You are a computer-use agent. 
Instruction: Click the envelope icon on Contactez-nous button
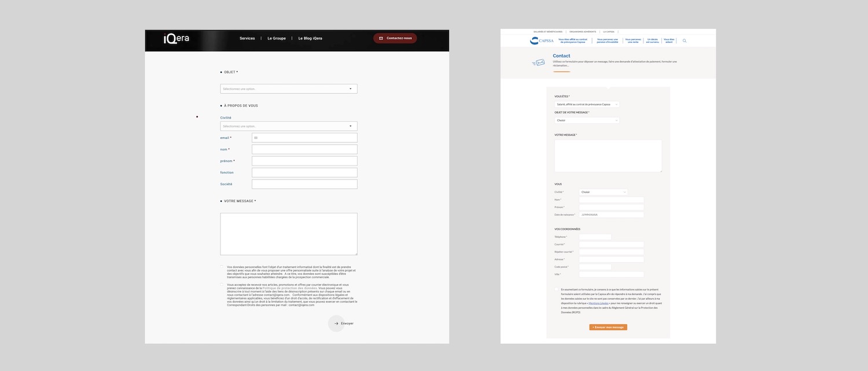380,38
